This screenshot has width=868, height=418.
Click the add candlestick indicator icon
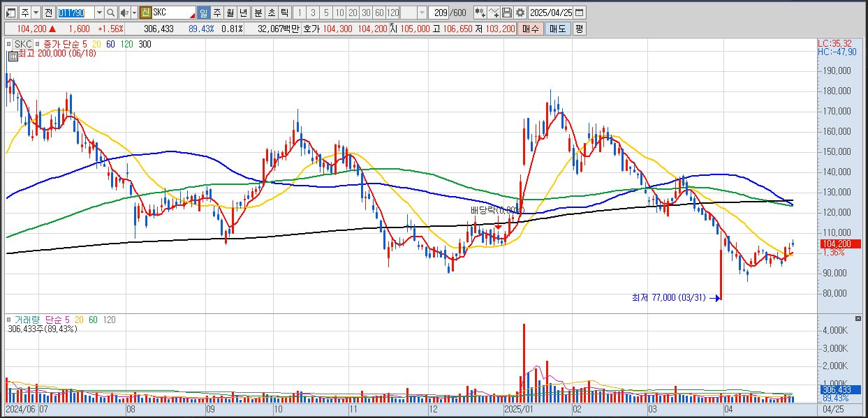[x=480, y=13]
